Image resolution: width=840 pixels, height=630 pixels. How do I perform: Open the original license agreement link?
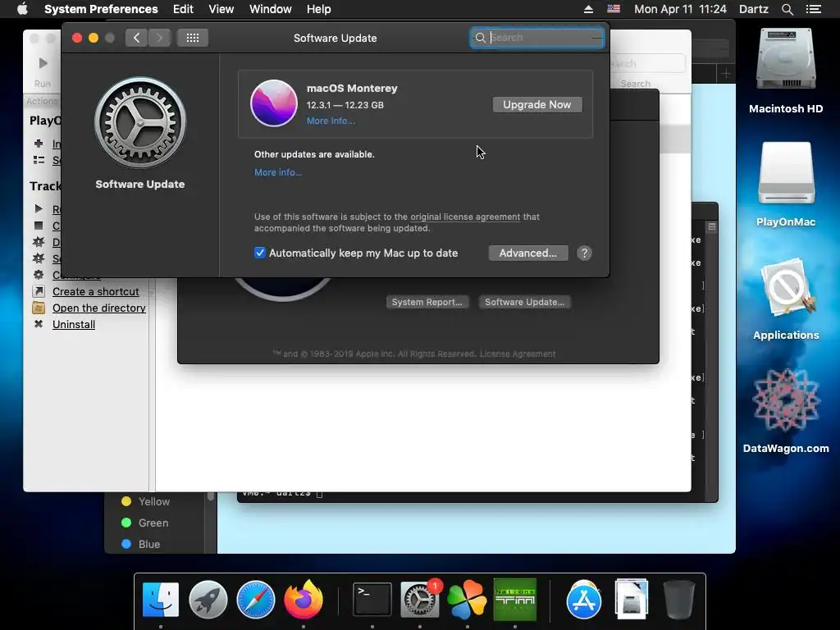(465, 217)
